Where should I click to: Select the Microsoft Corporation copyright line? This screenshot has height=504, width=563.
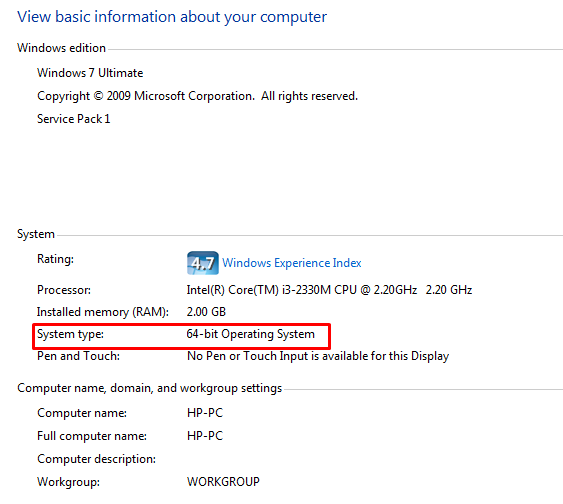point(197,96)
